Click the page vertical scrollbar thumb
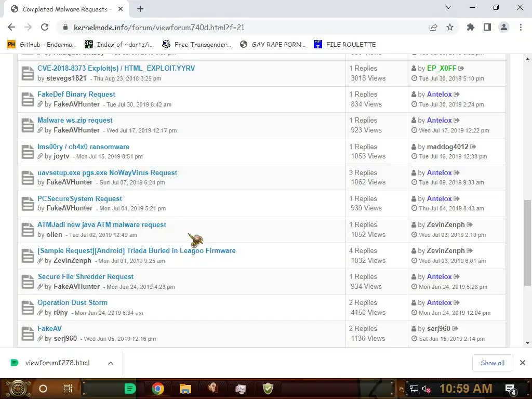532x399 pixels. tap(527, 243)
